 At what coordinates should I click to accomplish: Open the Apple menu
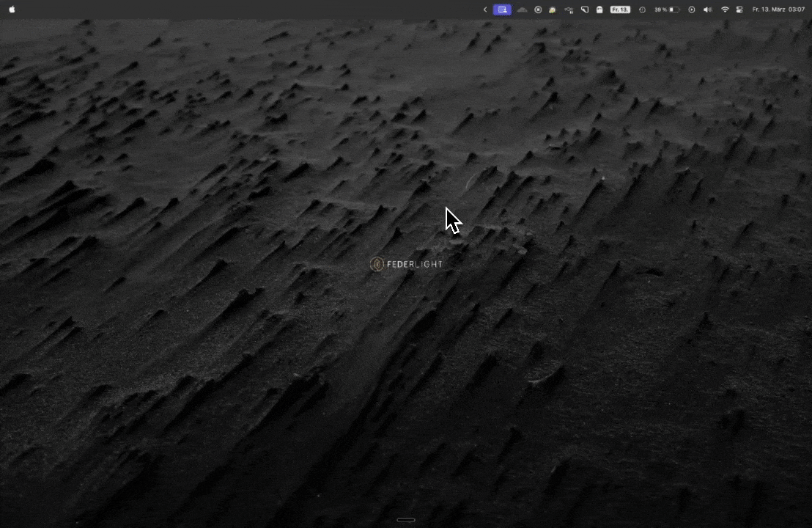click(12, 10)
